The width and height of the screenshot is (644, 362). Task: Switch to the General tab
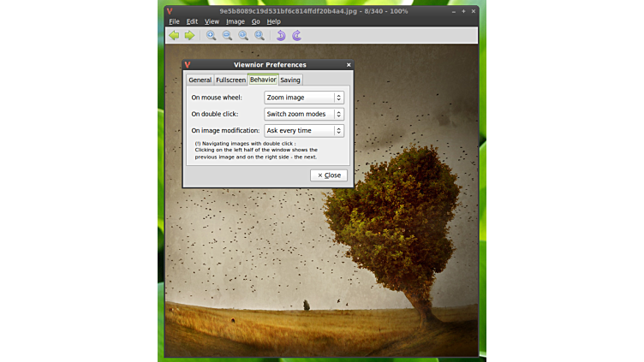(x=200, y=80)
